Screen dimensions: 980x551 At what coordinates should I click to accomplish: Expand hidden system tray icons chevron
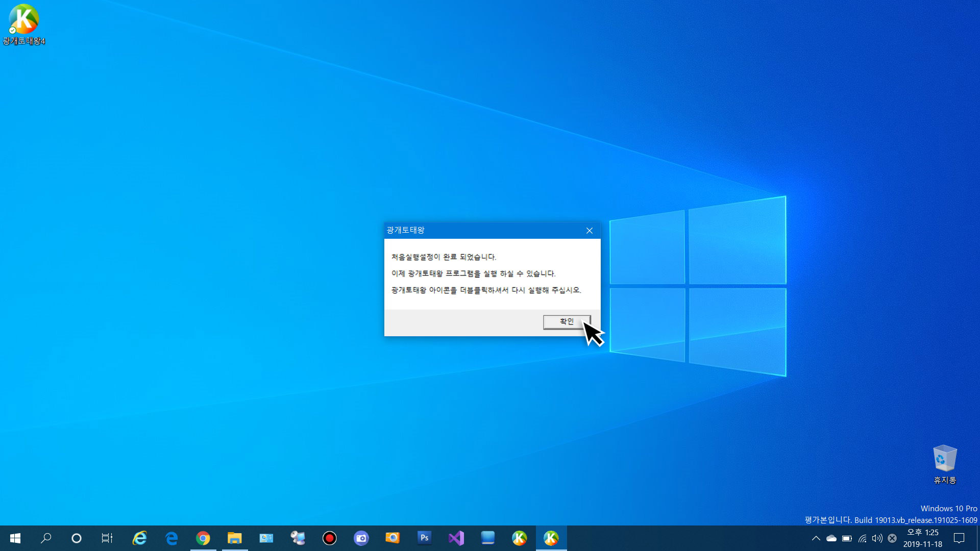point(816,538)
